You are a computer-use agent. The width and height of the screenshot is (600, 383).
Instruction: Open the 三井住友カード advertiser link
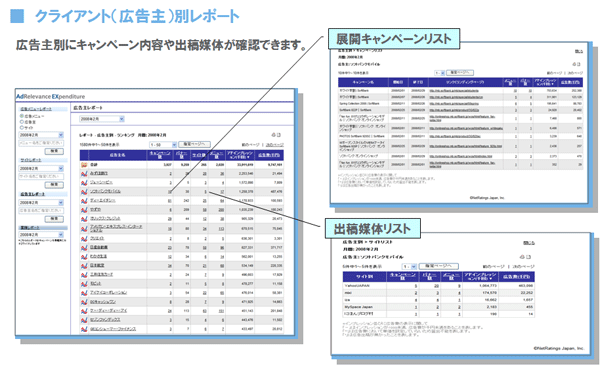tap(101, 275)
